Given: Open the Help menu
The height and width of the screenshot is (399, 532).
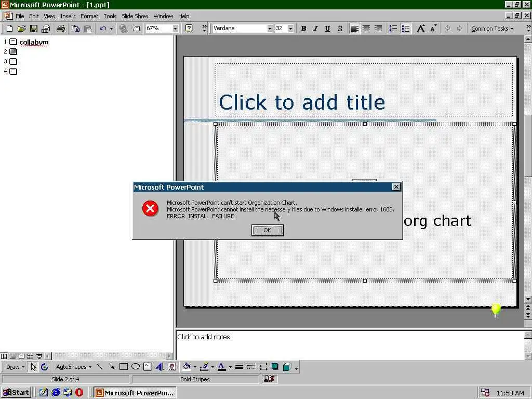Looking at the screenshot, I should (x=183, y=16).
